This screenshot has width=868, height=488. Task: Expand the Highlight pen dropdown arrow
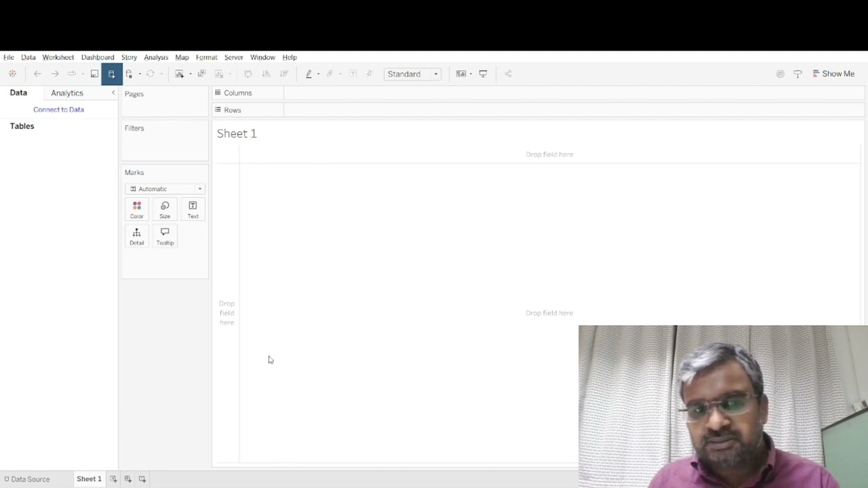pyautogui.click(x=318, y=74)
